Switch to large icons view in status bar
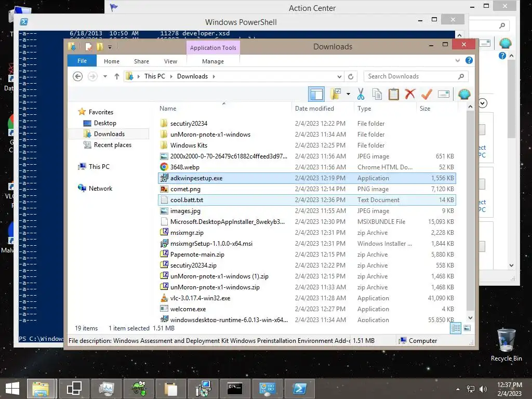The width and height of the screenshot is (532, 399). click(x=467, y=328)
